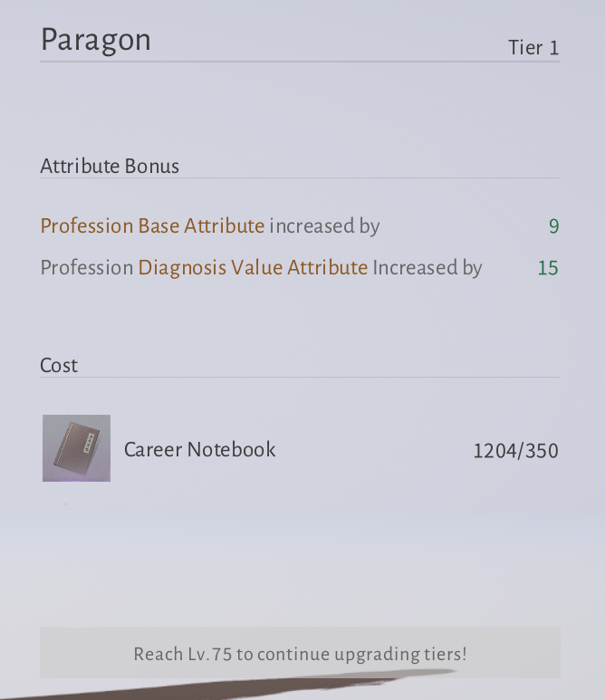
Task: Select the Attribute Bonus section header
Action: coord(110,166)
